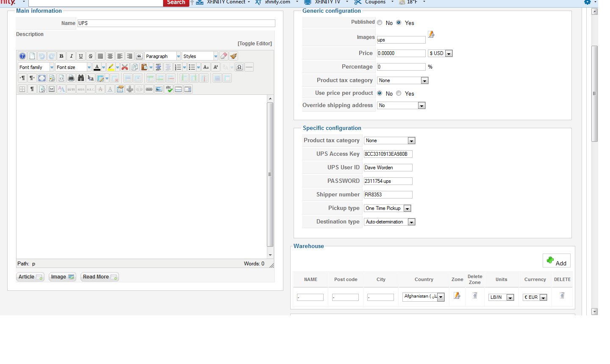The image size is (610, 364).
Task: Toggle italic formatting
Action: (x=71, y=56)
